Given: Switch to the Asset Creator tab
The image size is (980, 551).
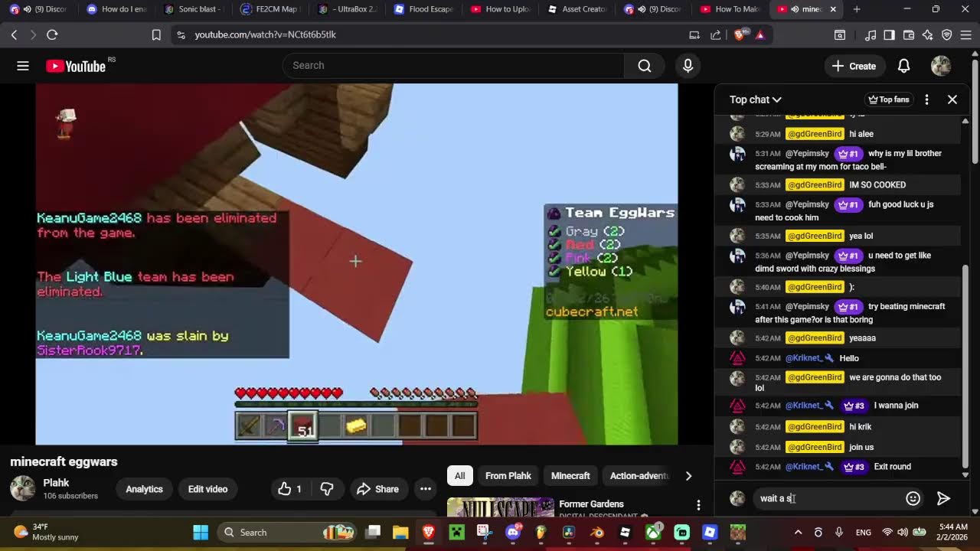Looking at the screenshot, I should point(577,9).
